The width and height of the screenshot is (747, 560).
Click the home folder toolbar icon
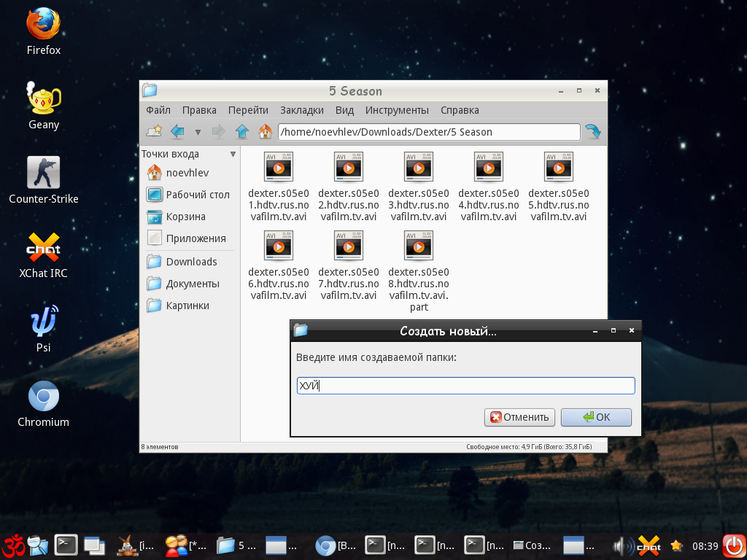click(266, 132)
